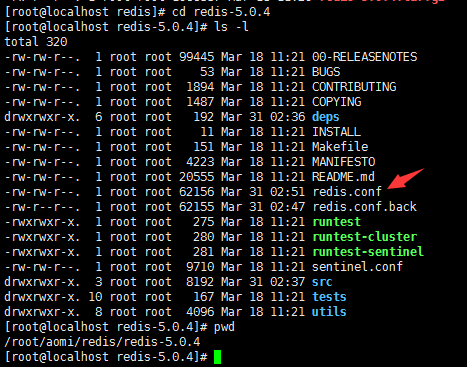Select the 'ls -l' command text
The image size is (467, 367).
[x=231, y=27]
